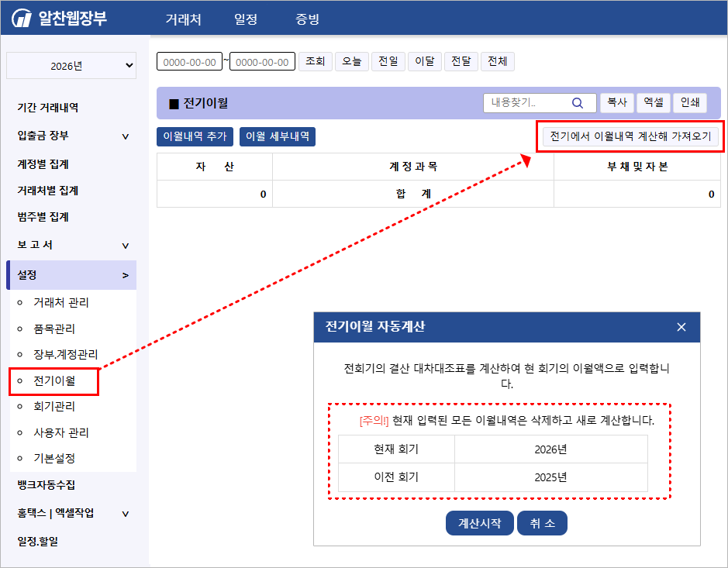Click the 조회 button
The width and height of the screenshot is (728, 568).
316,61
